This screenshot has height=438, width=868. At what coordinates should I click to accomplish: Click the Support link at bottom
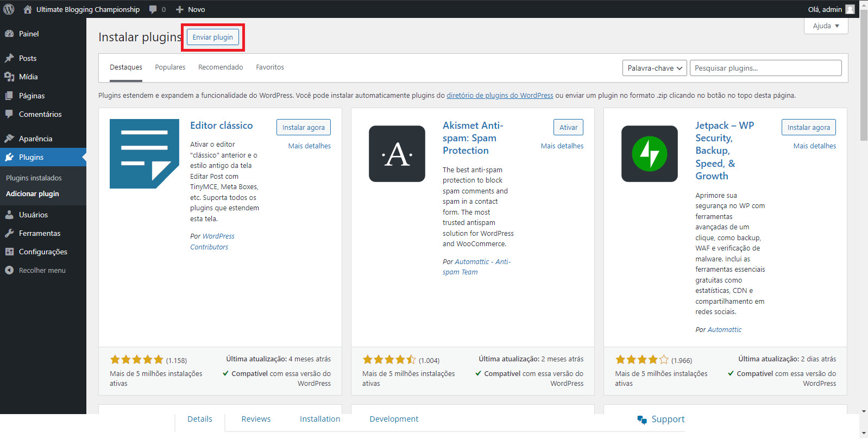click(668, 419)
